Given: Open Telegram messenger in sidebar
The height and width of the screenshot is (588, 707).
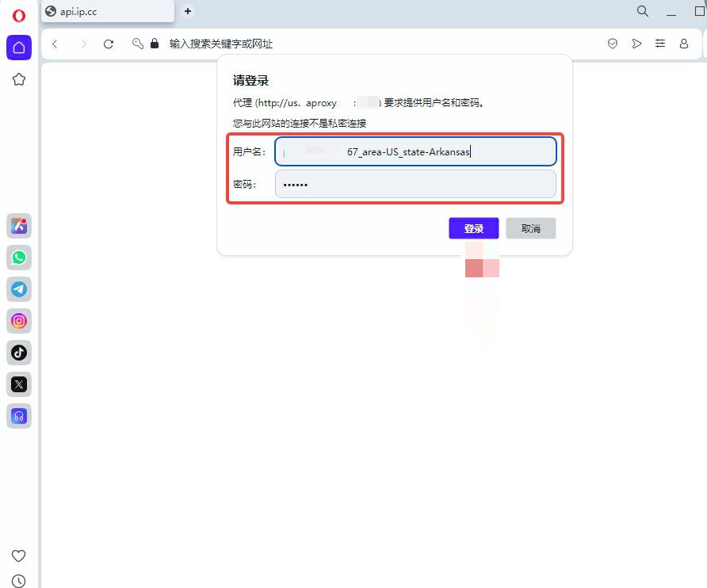Looking at the screenshot, I should point(19,289).
